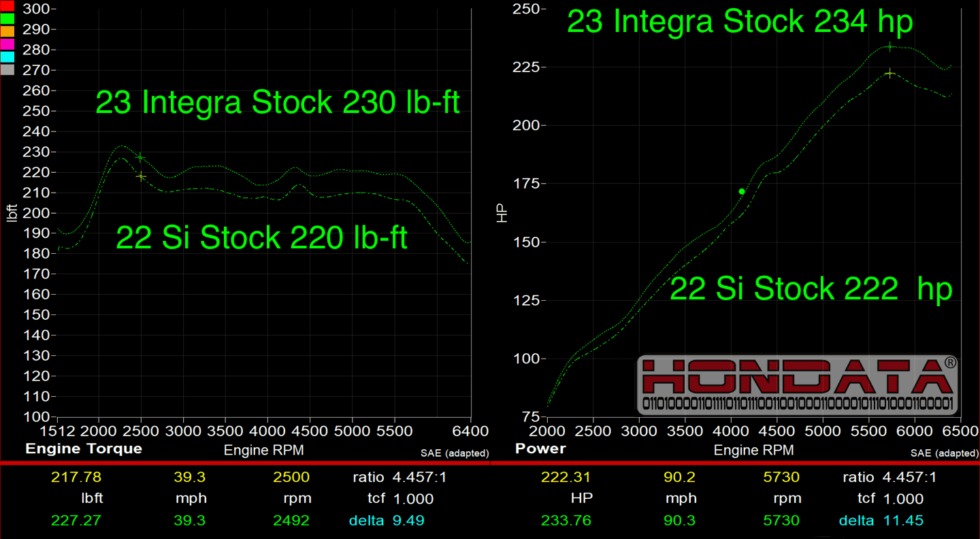Image resolution: width=980 pixels, height=539 pixels.
Task: Expand the gray trace swatch options
Action: point(7,68)
